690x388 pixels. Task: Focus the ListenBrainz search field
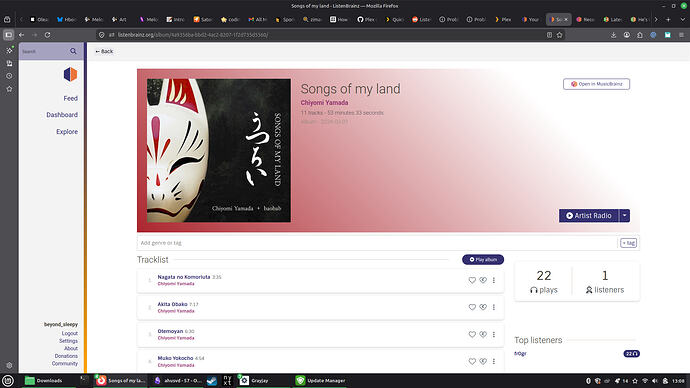tap(44, 51)
